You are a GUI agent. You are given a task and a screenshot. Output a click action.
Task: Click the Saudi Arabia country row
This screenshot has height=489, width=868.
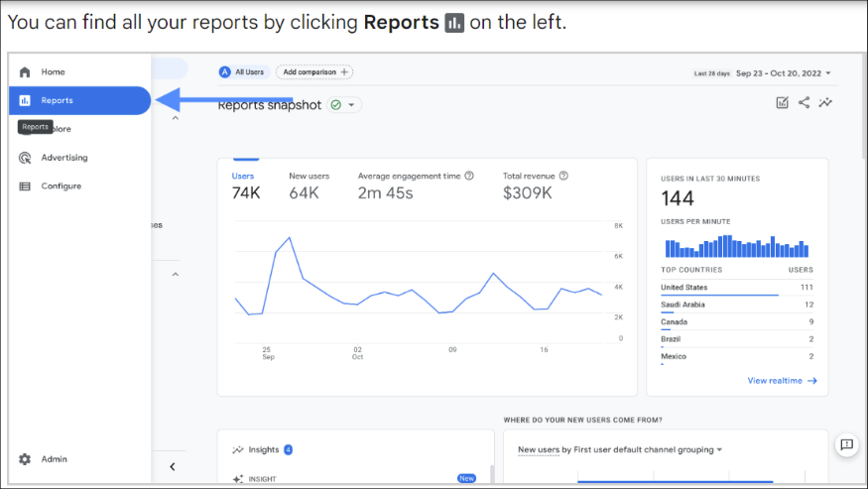click(x=737, y=306)
